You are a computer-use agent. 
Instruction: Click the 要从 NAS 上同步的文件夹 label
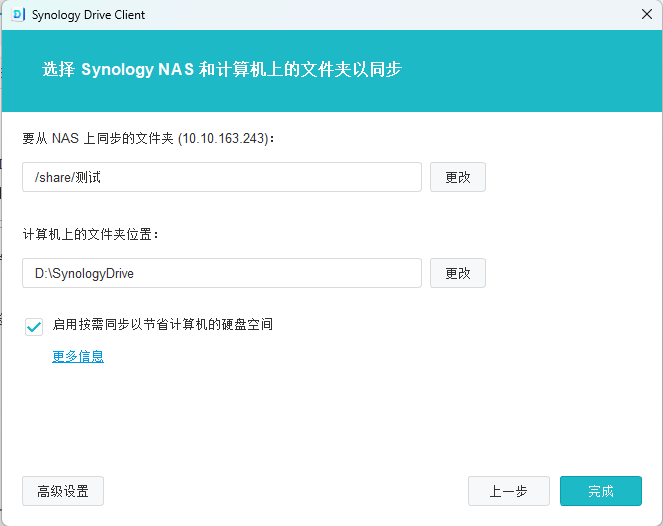click(x=98, y=138)
